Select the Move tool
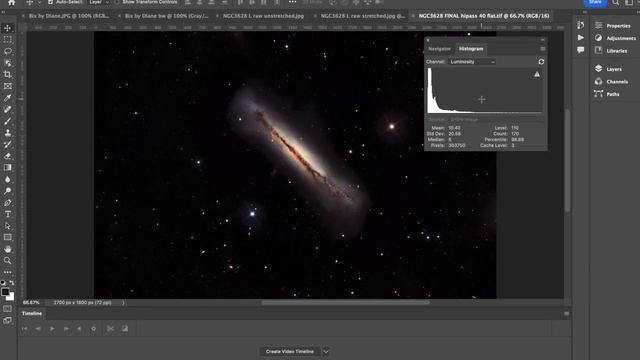 pos(7,28)
